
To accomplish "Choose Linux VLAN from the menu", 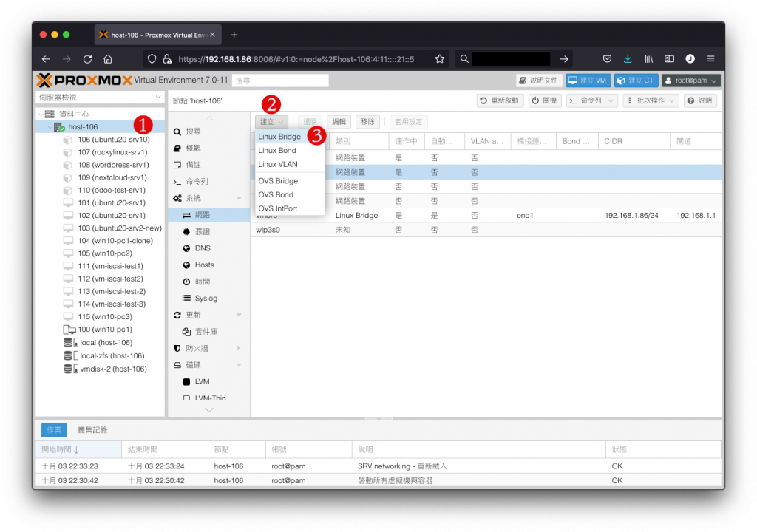I will pos(289,165).
